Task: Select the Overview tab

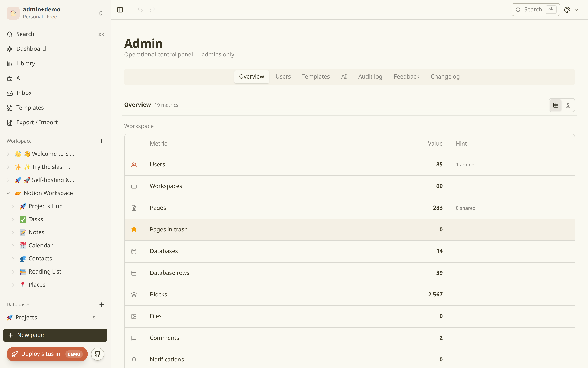Action: [x=252, y=77]
